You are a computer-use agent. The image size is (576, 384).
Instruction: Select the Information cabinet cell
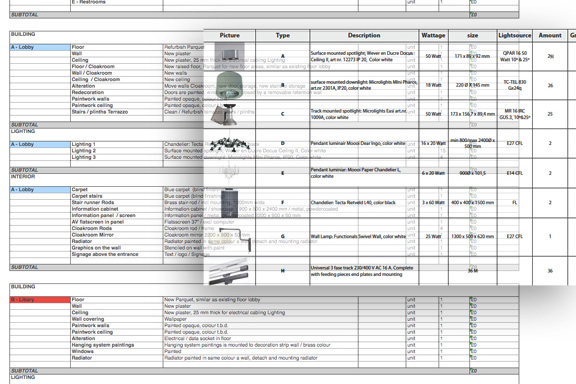coord(117,209)
